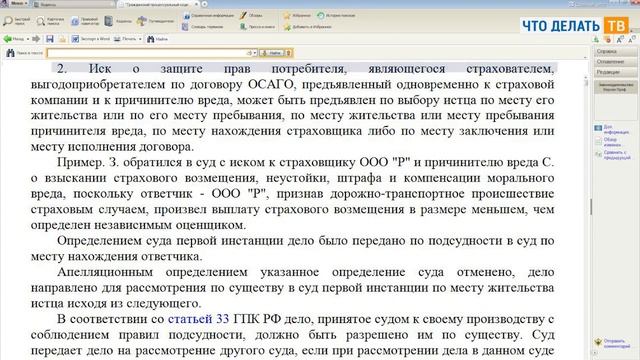This screenshot has width=640, height=360.
Task: Click Отправить комментарий link
Action: tap(612, 343)
